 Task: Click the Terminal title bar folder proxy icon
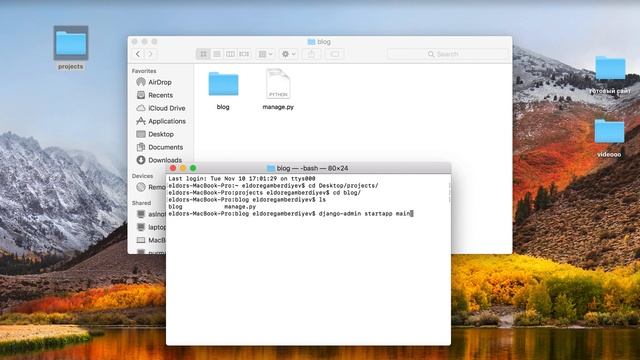[x=271, y=168]
